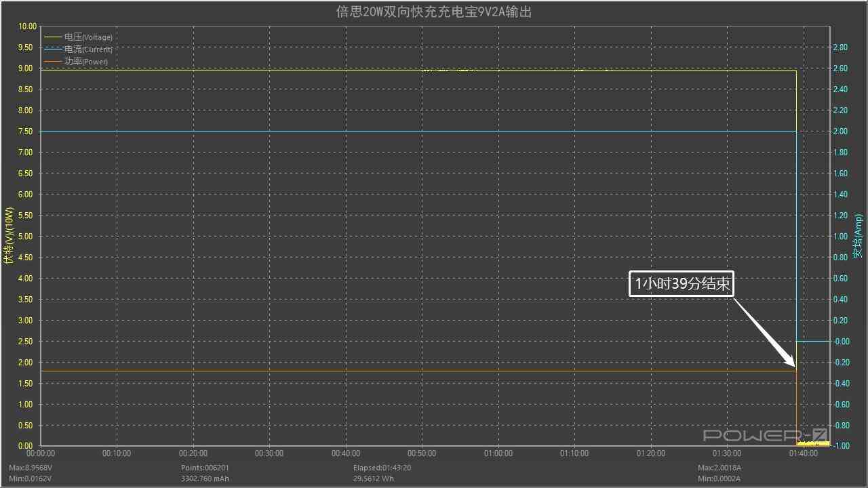The height and width of the screenshot is (488, 868).
Task: Click the 1小时39分结束 annotation box
Action: pos(681,283)
